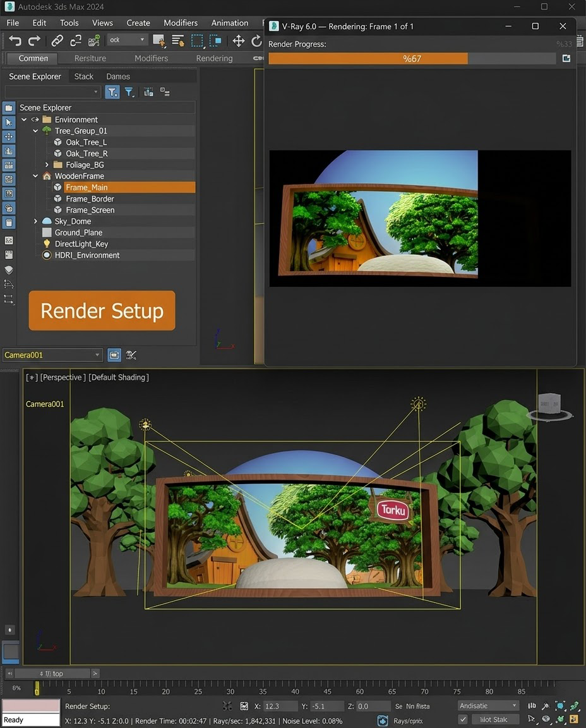
Task: Click the Redo arrow in the toolbar
Action: [35, 40]
